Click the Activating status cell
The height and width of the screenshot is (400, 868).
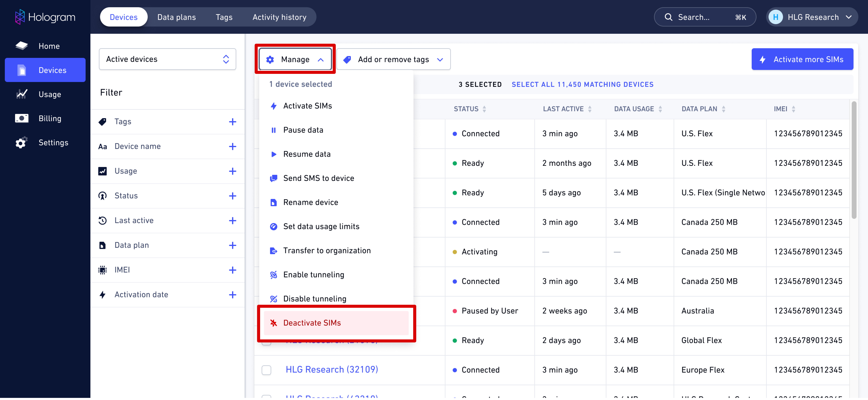pos(490,252)
